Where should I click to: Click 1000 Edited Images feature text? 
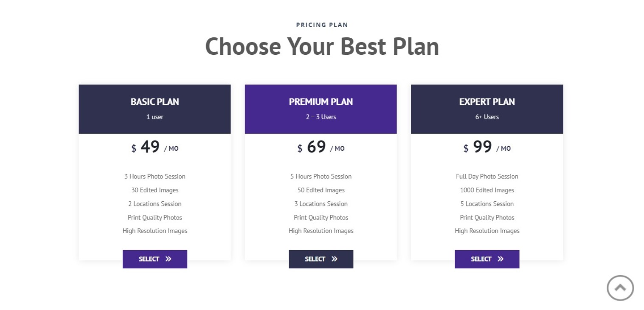tap(487, 190)
